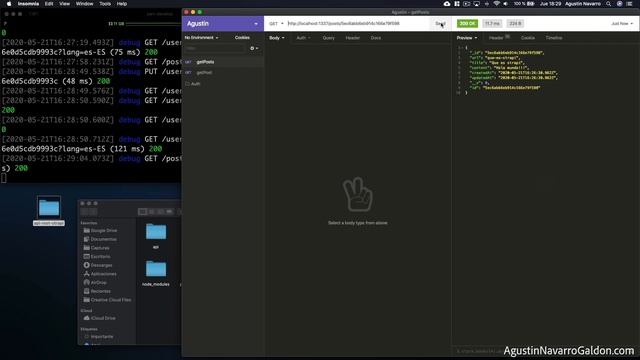This screenshot has height=360, width=640.
Task: Click the Siri menu bar icon
Action: click(619, 4)
